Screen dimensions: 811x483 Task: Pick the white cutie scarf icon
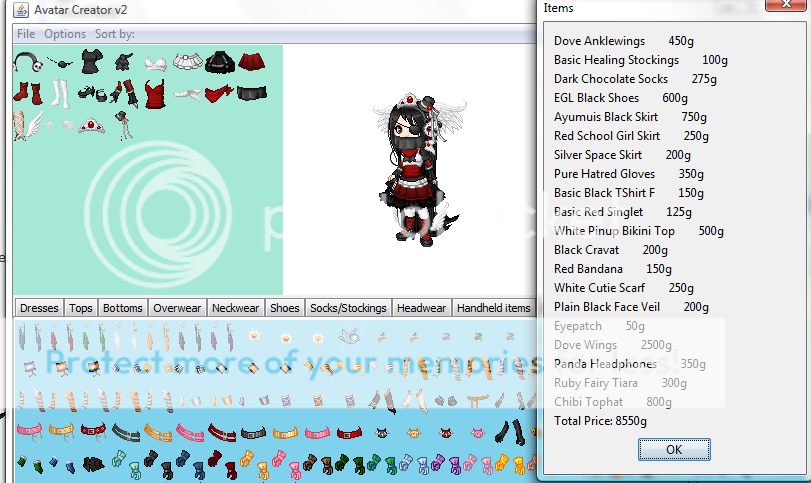pyautogui.click(x=186, y=94)
